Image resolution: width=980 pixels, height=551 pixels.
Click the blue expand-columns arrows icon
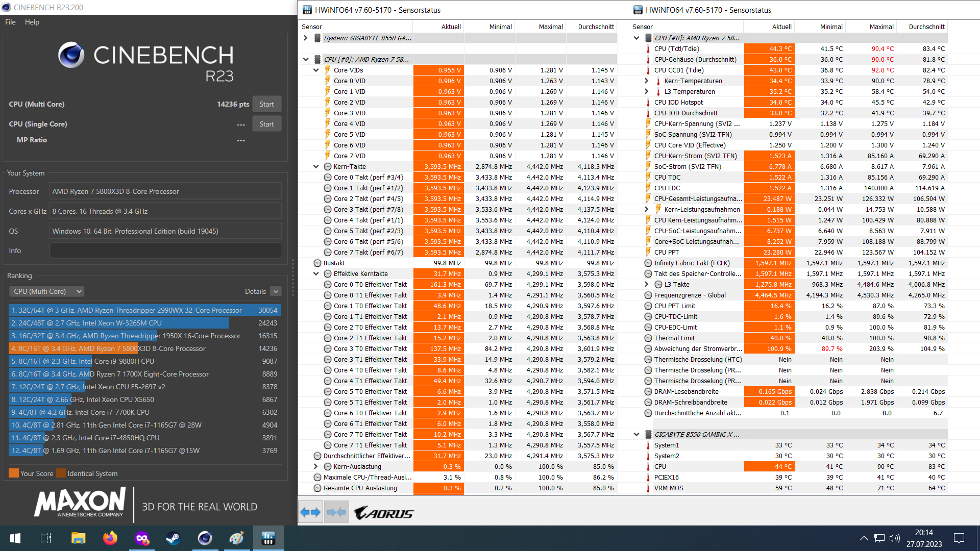(x=310, y=512)
